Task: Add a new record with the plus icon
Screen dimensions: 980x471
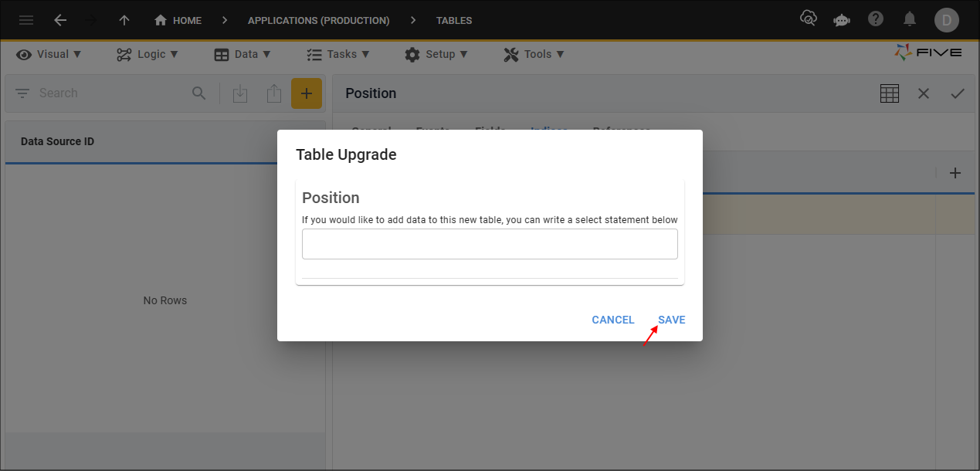Action: tap(307, 93)
